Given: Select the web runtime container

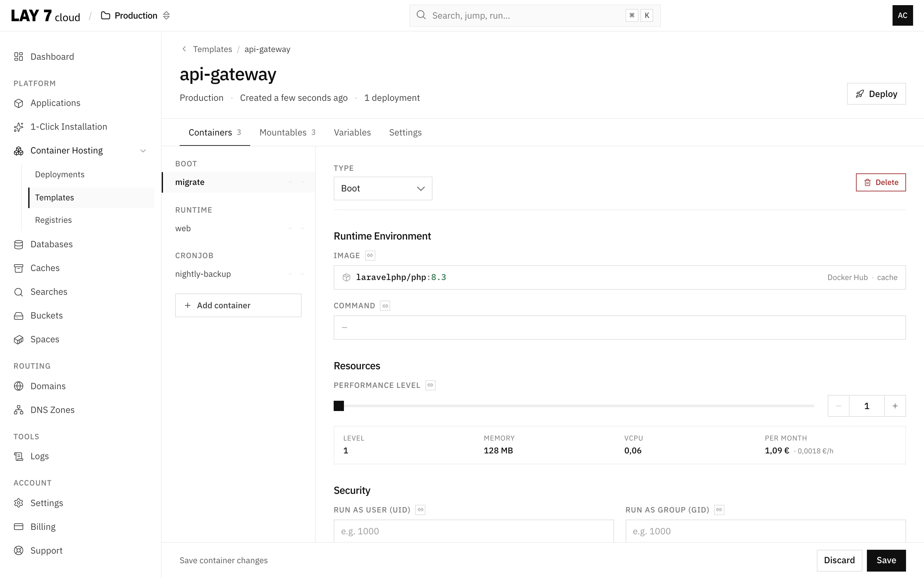Looking at the screenshot, I should 183,228.
